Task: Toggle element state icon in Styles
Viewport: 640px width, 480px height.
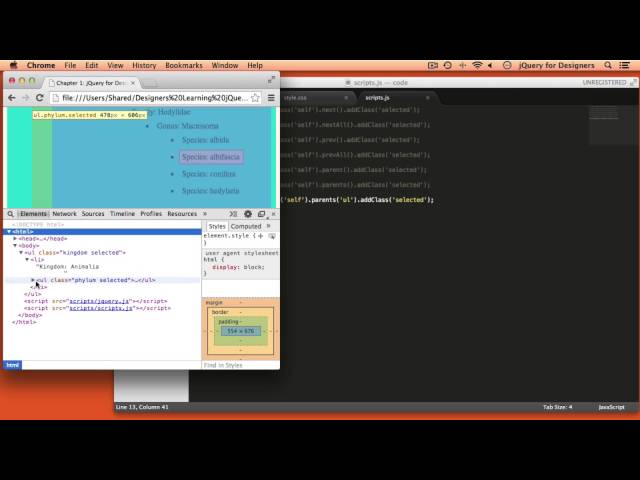Action: pos(272,236)
